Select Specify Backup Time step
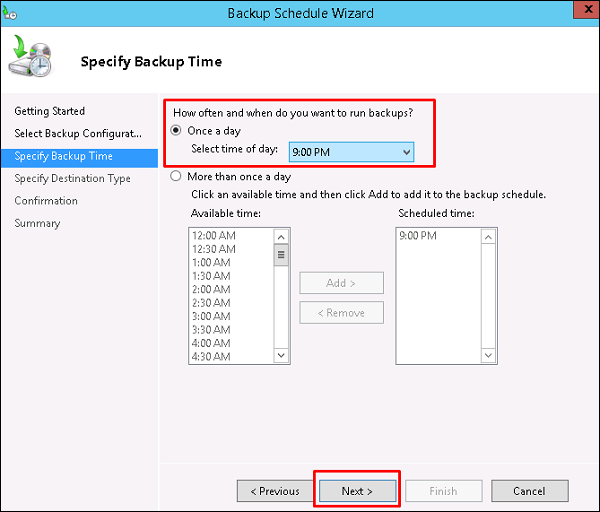Image resolution: width=600 pixels, height=512 pixels. pos(64,156)
